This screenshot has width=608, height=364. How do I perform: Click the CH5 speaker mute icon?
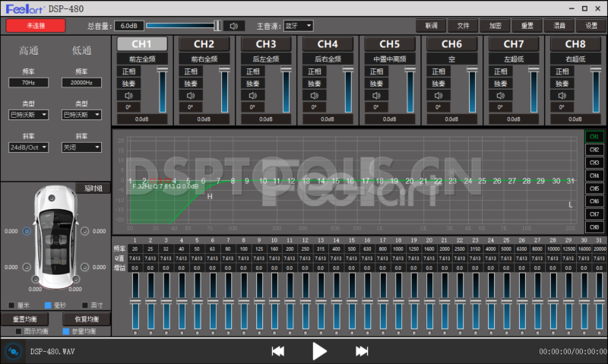pos(375,96)
